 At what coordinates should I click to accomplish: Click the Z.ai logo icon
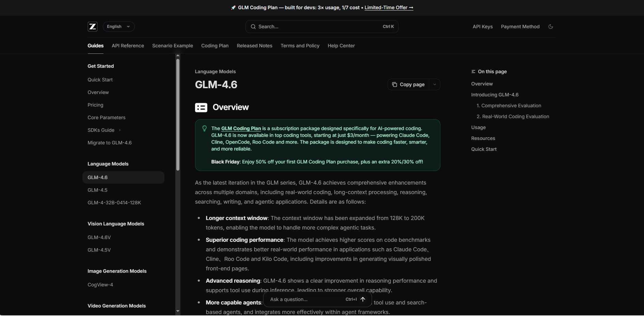click(93, 27)
